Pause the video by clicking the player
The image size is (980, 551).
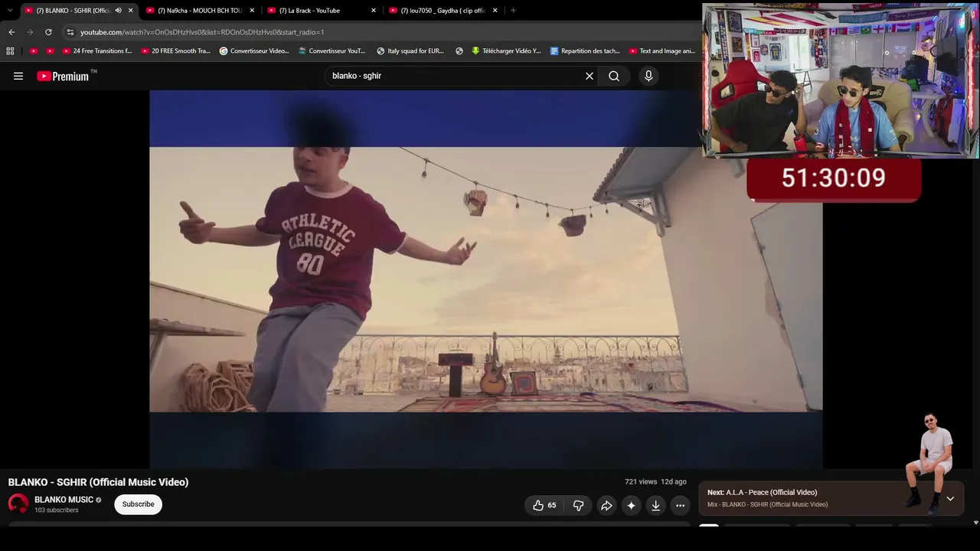pos(485,279)
